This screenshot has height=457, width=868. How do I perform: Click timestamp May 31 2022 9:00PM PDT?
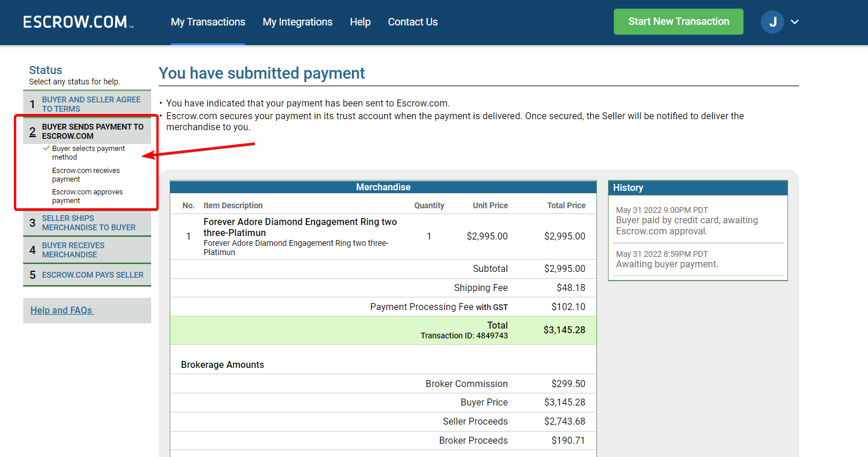coord(662,210)
